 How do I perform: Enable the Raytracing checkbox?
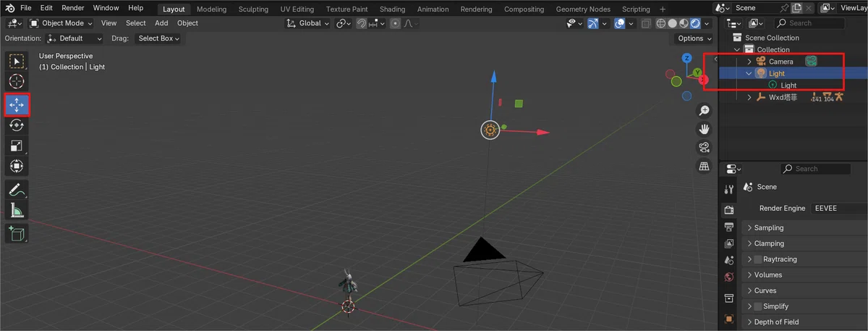coord(758,259)
